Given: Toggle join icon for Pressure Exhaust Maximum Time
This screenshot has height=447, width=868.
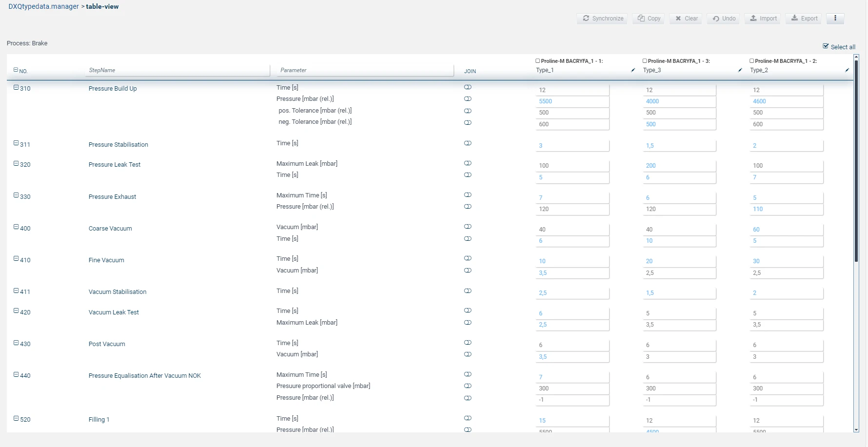Looking at the screenshot, I should [468, 195].
